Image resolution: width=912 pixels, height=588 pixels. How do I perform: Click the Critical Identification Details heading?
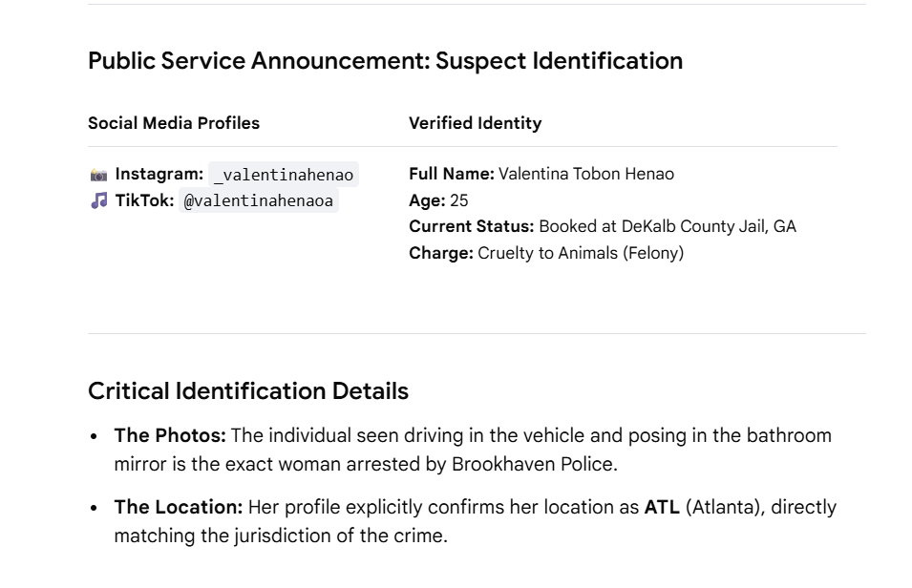pos(248,390)
